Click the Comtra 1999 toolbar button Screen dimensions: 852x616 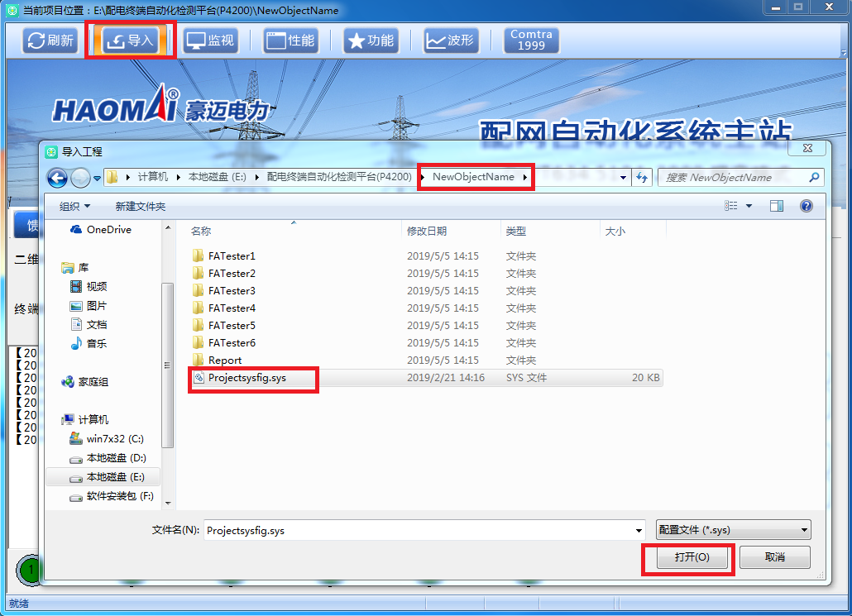click(x=531, y=41)
